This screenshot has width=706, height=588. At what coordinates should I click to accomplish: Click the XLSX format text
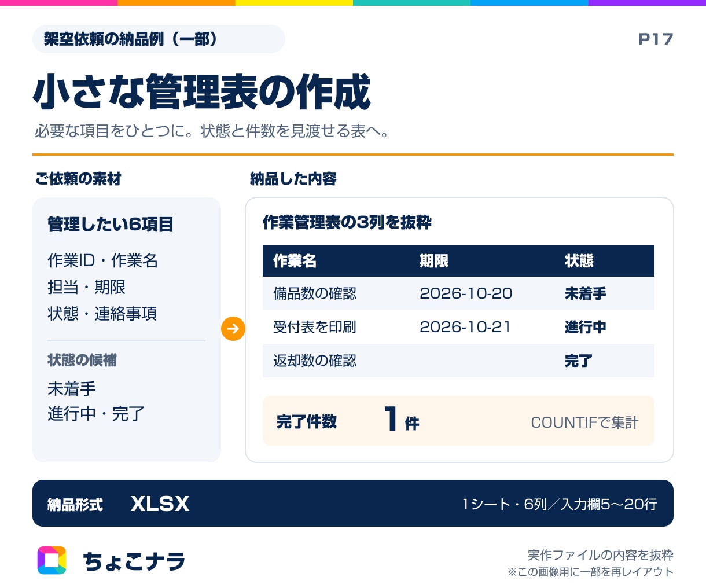[160, 504]
